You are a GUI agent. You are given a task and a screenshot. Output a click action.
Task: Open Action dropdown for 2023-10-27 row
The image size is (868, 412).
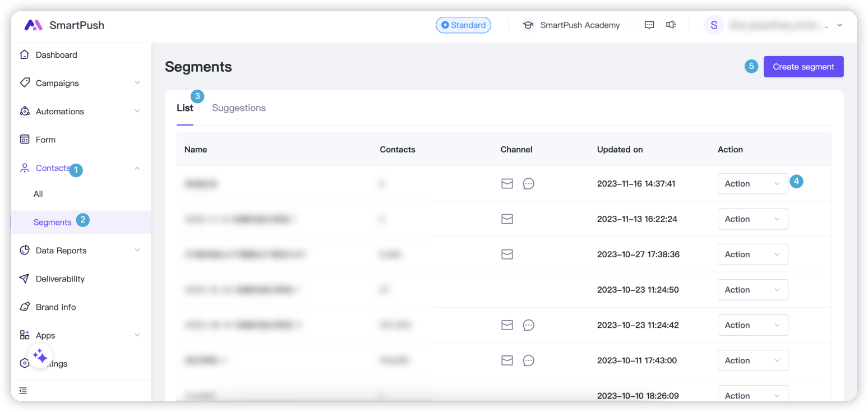[752, 254]
